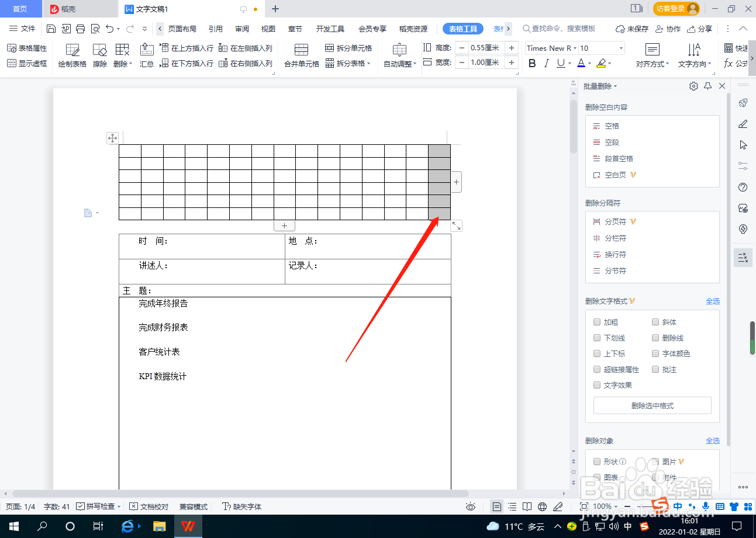The image size is (756, 538).
Task: Switch to the 页面布局 ribbon tab
Action: point(182,28)
